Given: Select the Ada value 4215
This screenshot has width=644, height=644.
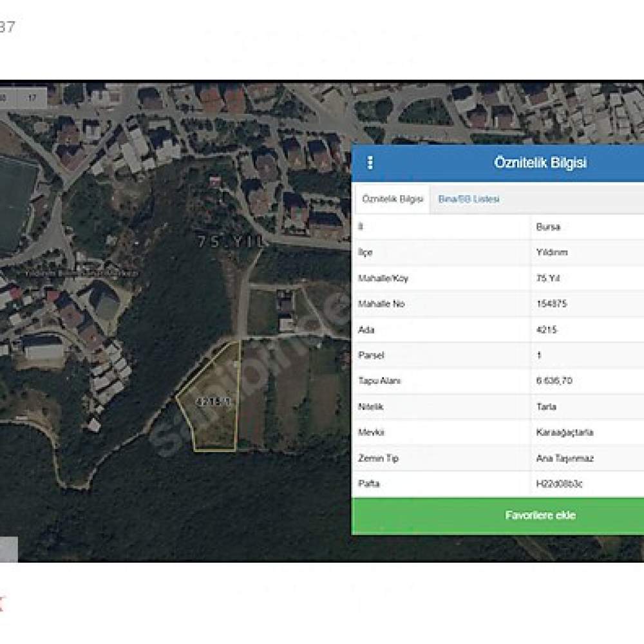Looking at the screenshot, I should point(546,329).
